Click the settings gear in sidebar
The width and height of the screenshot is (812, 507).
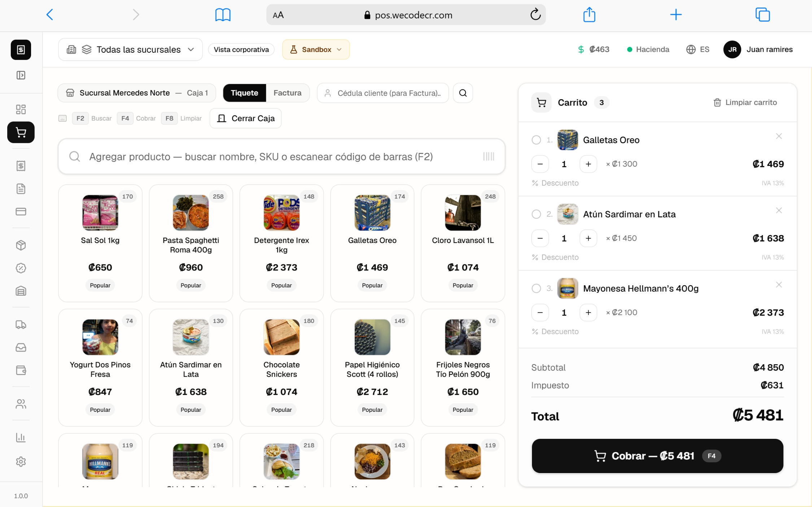coord(21,462)
